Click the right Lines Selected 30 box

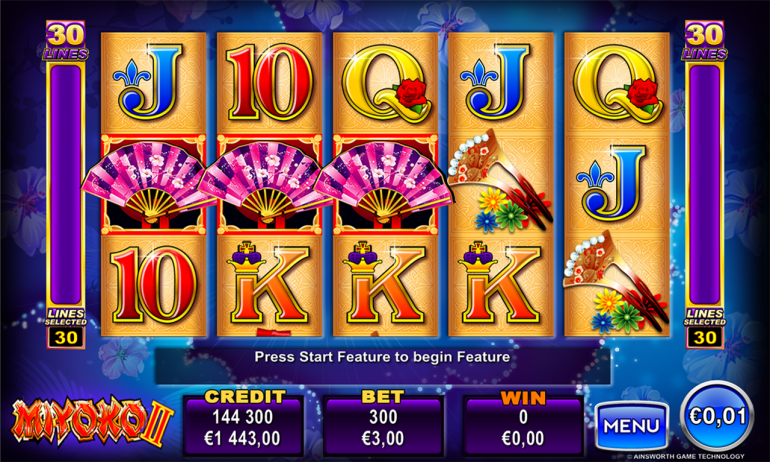pos(704,328)
